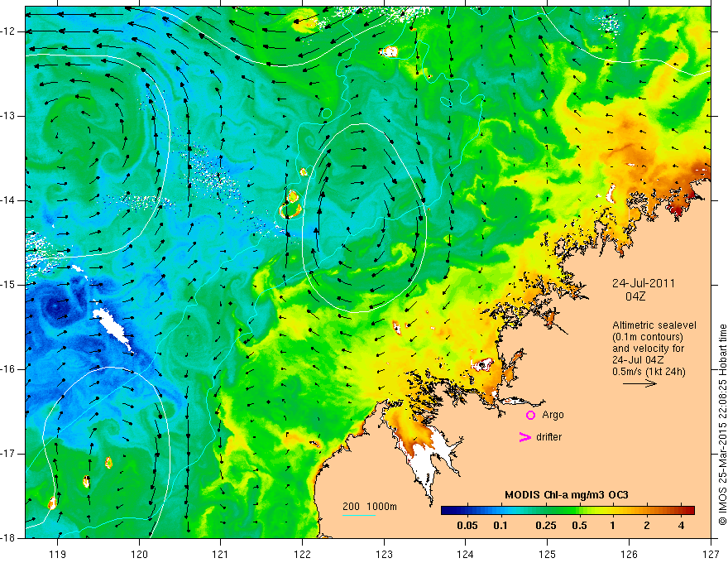Click latitude axis label -18
Image resolution: width=728 pixels, height=563 pixels.
click(8, 538)
